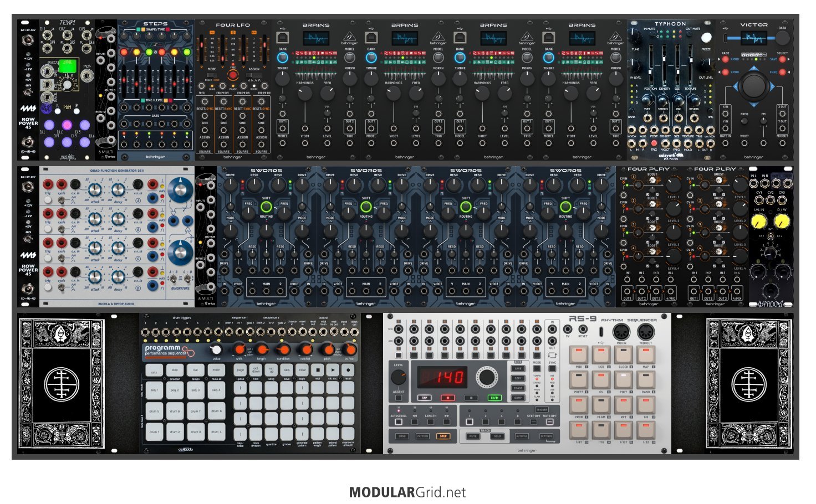Open RS-9 SETTINGS button
Image resolution: width=816 pixels, height=504 pixels.
(546, 436)
